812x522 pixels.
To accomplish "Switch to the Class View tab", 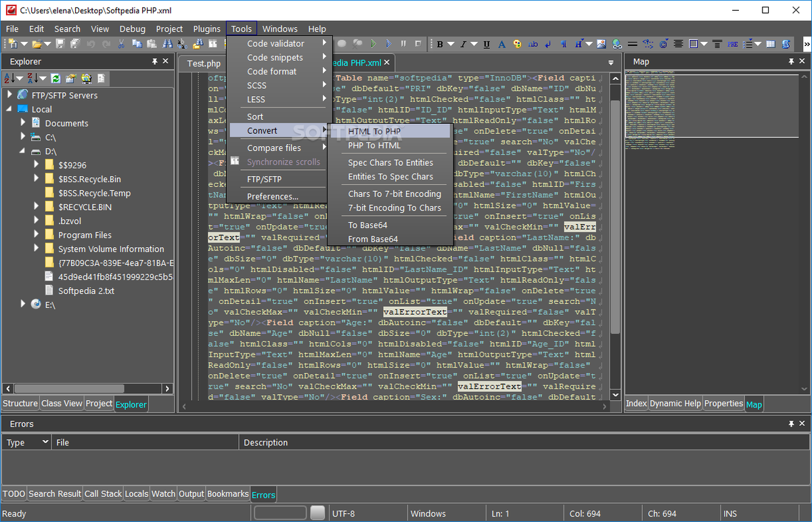I will (62, 404).
